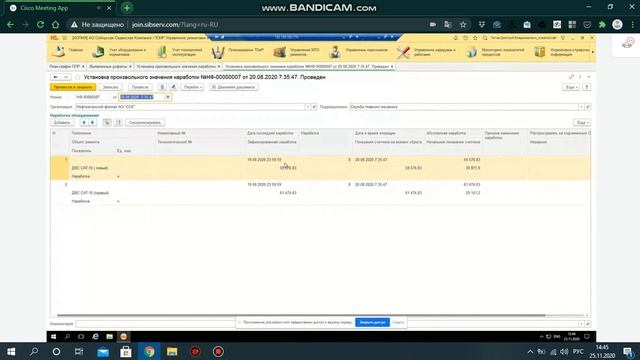Open a new browser tab with plus button
Image resolution: width=640 pixels, height=360 pixels.
127,8
